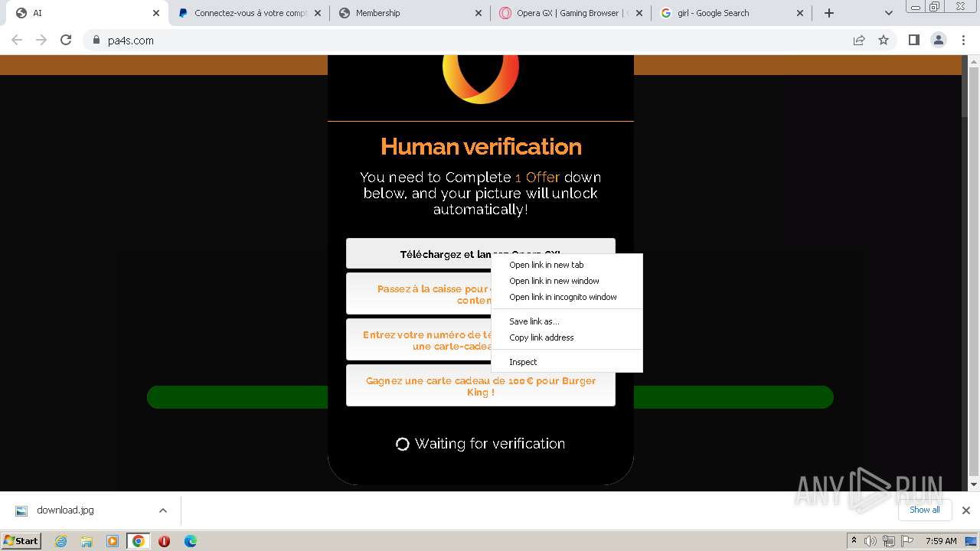Click the orange ring logo image
Screen dimensions: 980x551
tap(481, 80)
